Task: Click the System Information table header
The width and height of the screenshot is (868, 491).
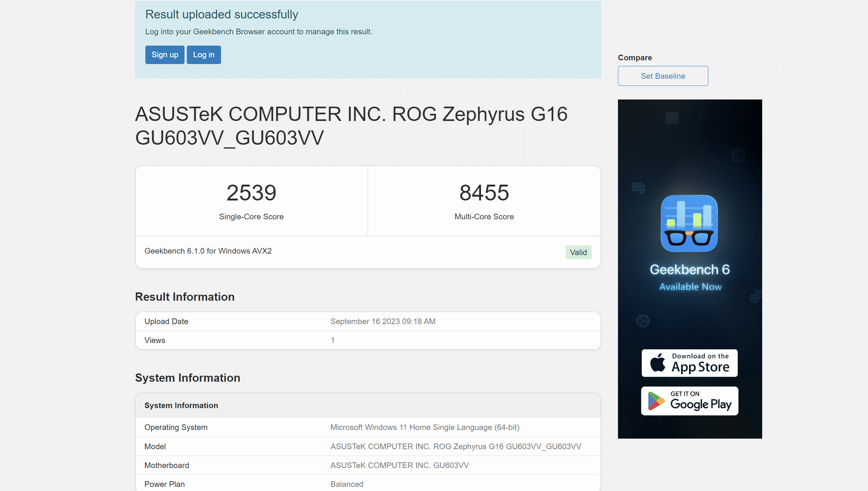Action: coord(181,405)
